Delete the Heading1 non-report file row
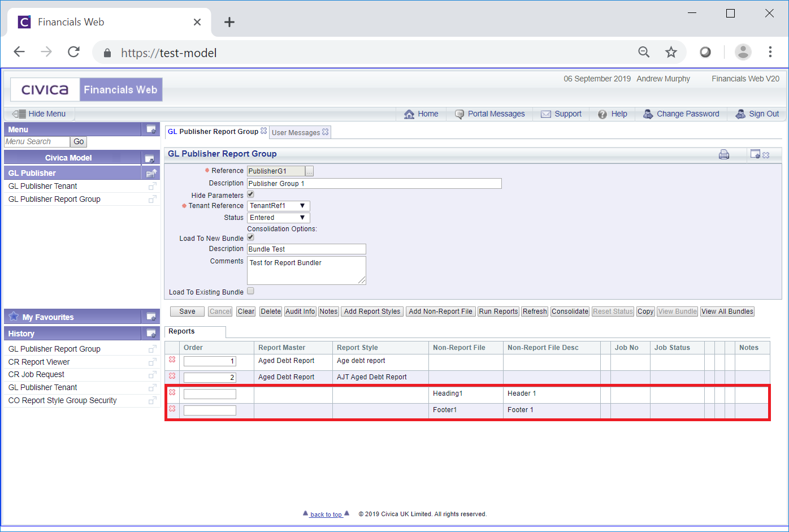This screenshot has height=532, width=789. coord(172,392)
